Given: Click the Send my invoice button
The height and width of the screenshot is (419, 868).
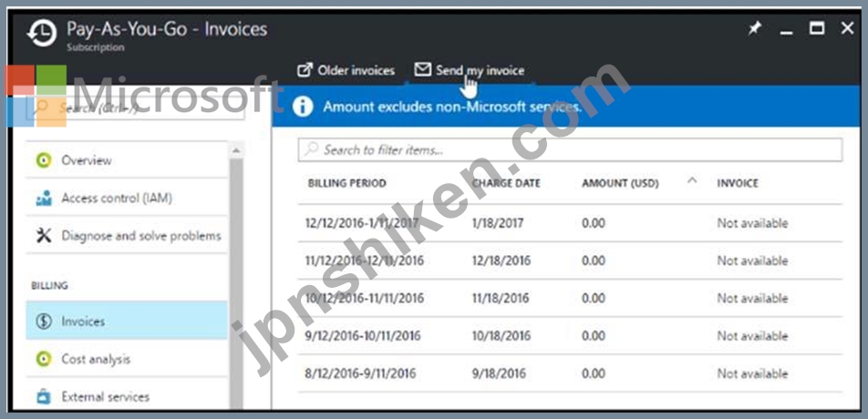Looking at the screenshot, I should (x=470, y=71).
